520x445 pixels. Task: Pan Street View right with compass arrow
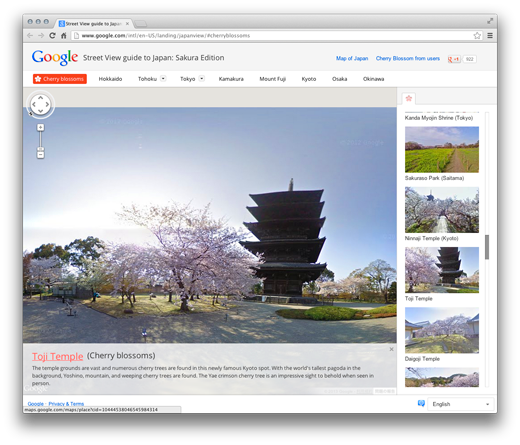click(47, 104)
